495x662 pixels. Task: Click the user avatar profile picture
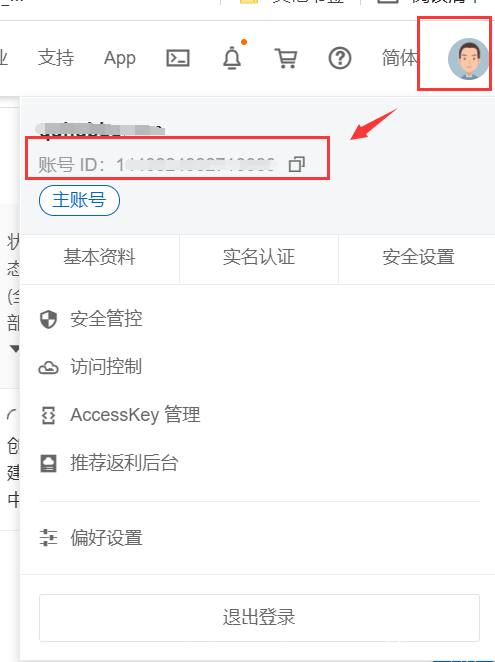[x=468, y=59]
